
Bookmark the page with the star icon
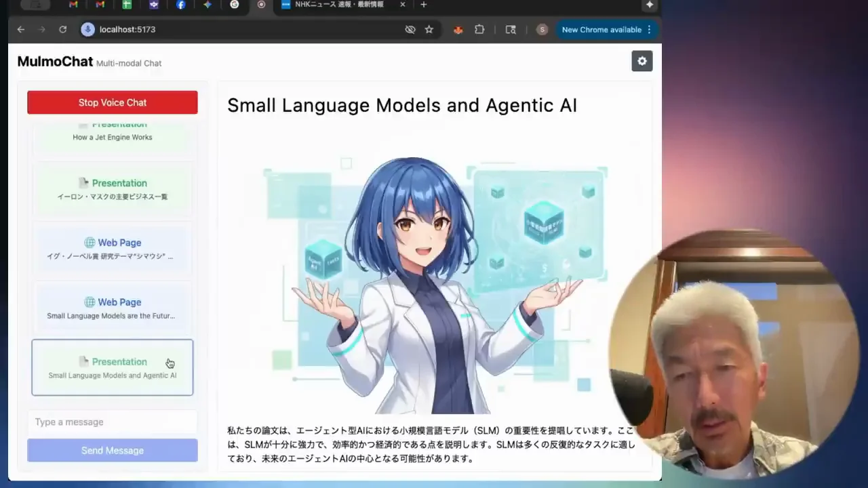pyautogui.click(x=429, y=29)
